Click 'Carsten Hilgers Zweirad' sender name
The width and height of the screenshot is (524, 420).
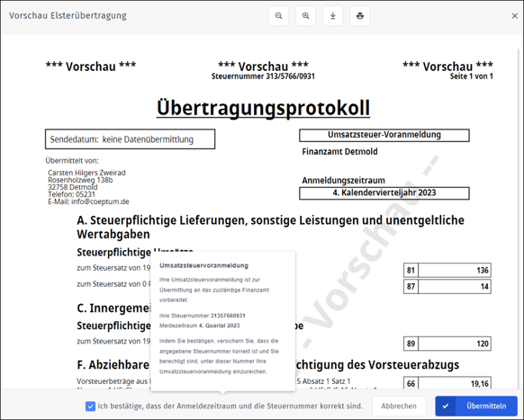coord(86,173)
